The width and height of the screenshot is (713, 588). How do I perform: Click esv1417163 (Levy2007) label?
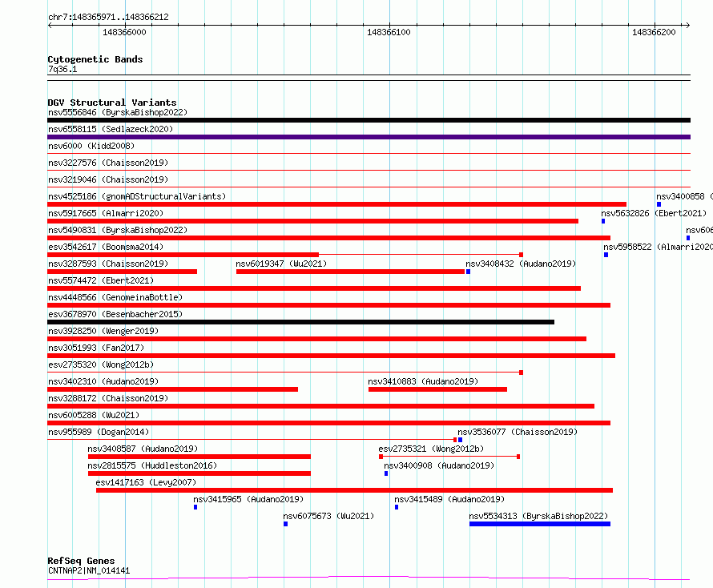(x=146, y=482)
